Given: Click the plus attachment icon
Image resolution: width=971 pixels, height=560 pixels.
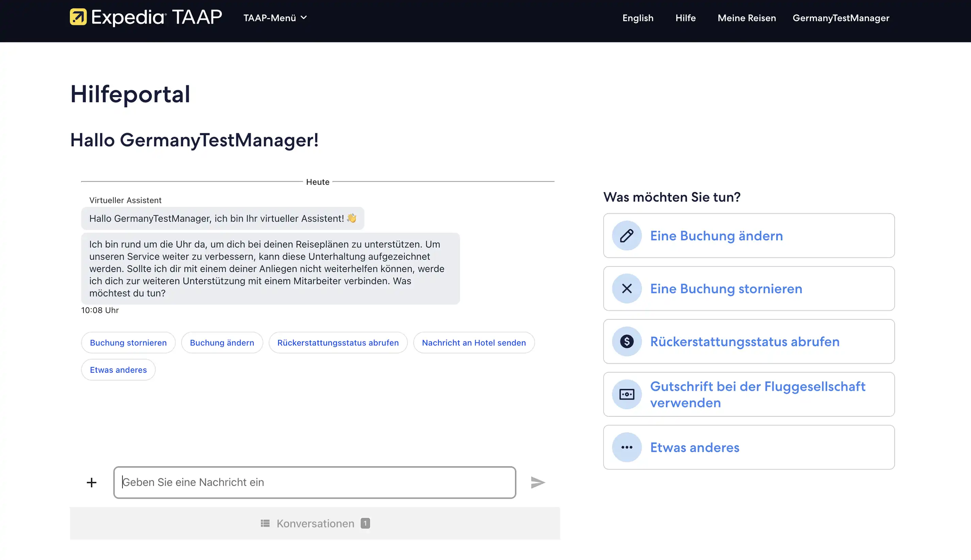Looking at the screenshot, I should 92,482.
